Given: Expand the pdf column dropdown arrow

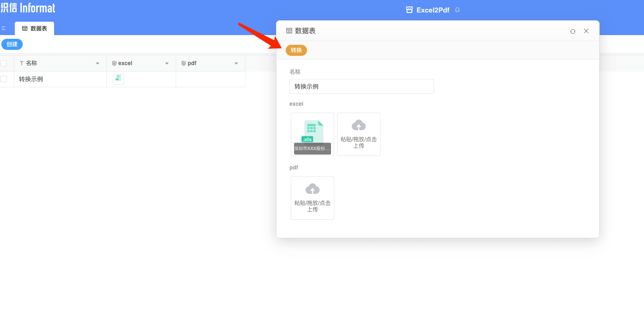Looking at the screenshot, I should pyautogui.click(x=236, y=63).
